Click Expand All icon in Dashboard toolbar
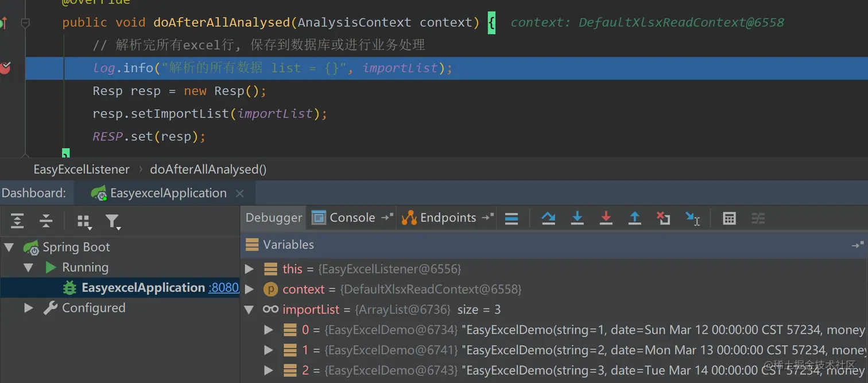Viewport: 868px width, 383px height. [x=17, y=221]
